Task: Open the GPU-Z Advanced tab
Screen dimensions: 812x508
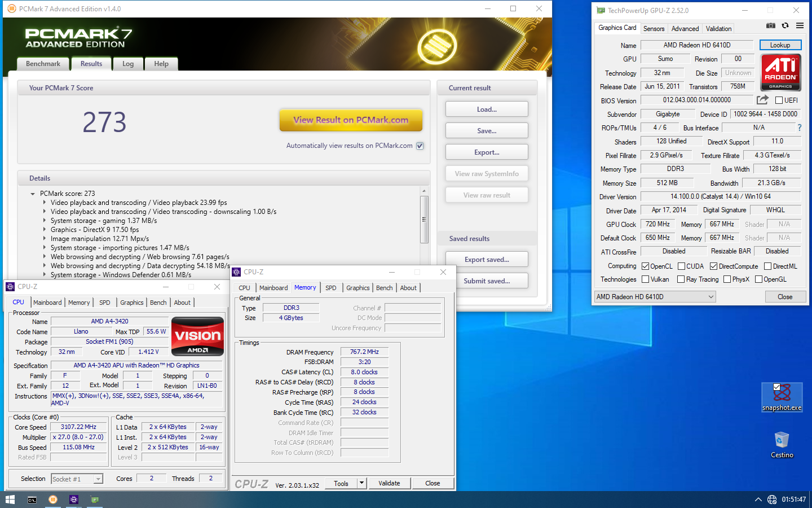Action: click(x=685, y=28)
